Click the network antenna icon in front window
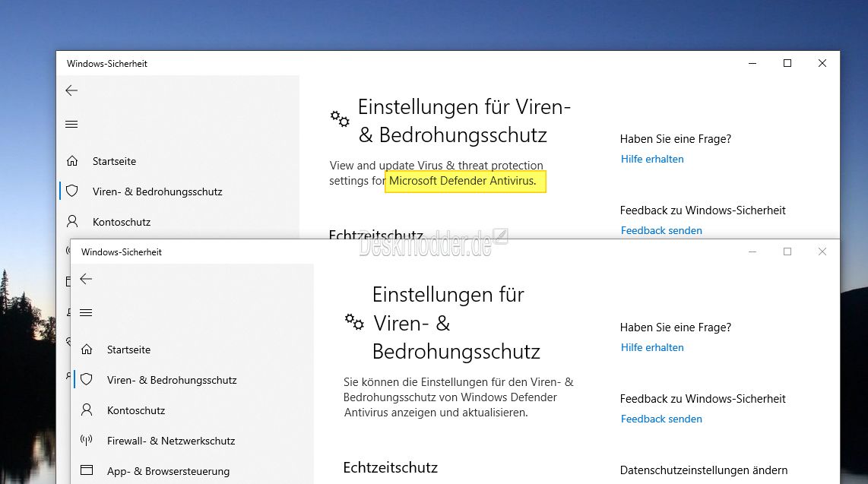The image size is (868, 484). 87,441
